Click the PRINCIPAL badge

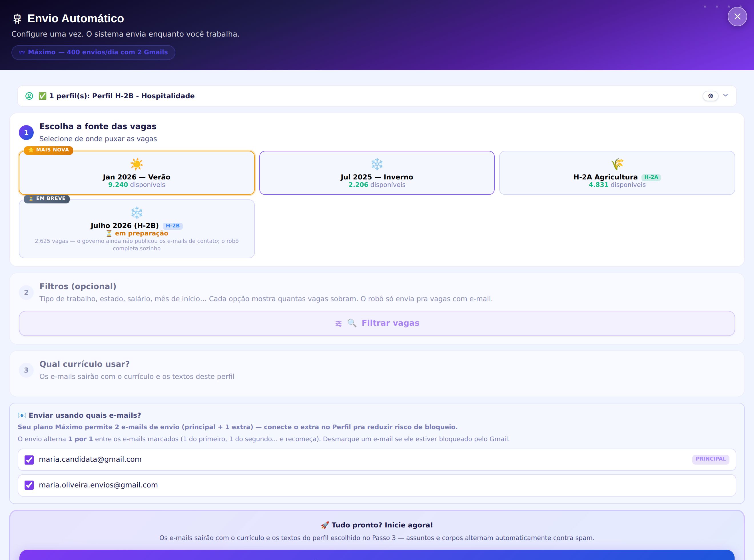[x=711, y=459]
